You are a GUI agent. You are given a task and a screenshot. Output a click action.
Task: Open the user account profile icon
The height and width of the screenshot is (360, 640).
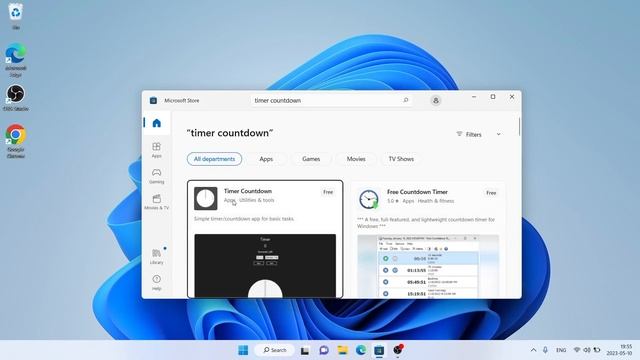pos(436,100)
